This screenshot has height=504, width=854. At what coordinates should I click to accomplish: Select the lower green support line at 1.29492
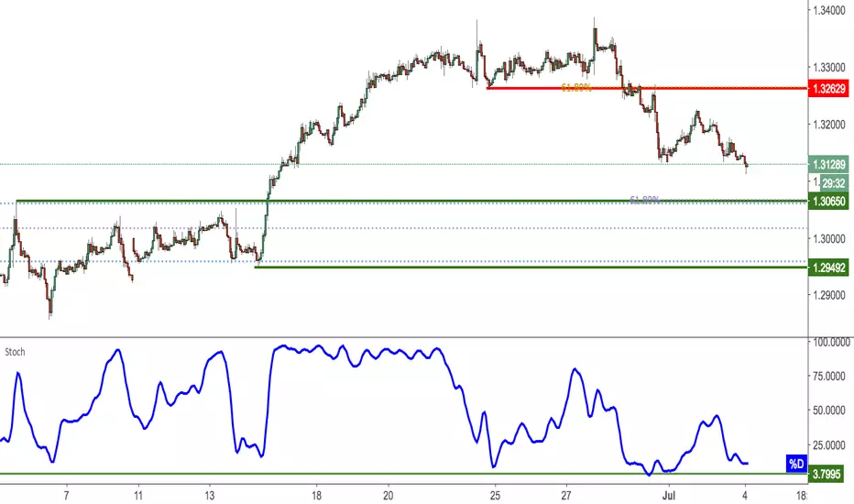coord(531,267)
